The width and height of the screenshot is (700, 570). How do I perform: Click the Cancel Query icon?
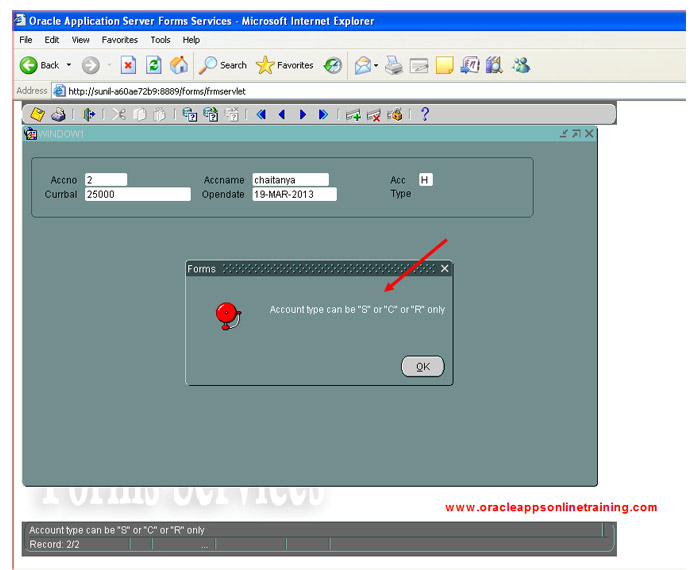coord(232,115)
